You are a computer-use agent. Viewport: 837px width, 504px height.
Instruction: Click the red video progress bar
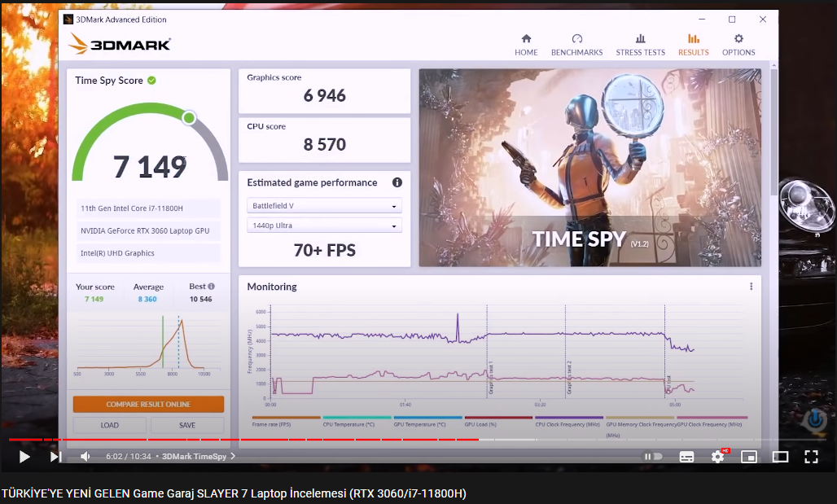243,440
